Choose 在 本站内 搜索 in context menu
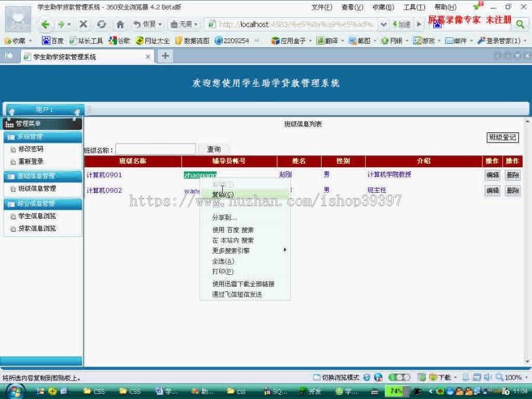Screen dimensions: 532x399 [245, 241]
